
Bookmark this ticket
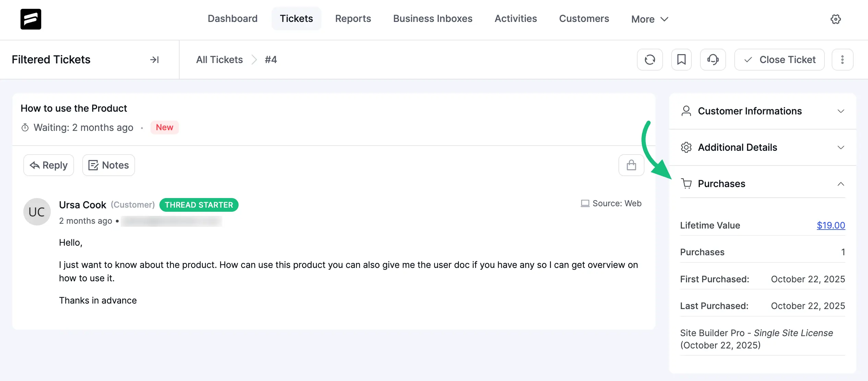tap(681, 60)
